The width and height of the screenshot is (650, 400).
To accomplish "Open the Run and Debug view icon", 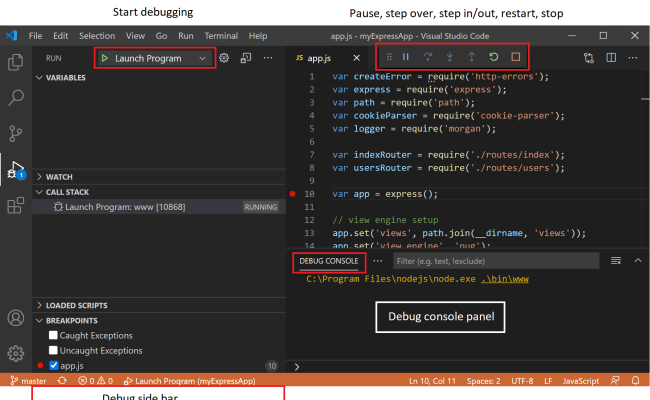I will (16, 170).
